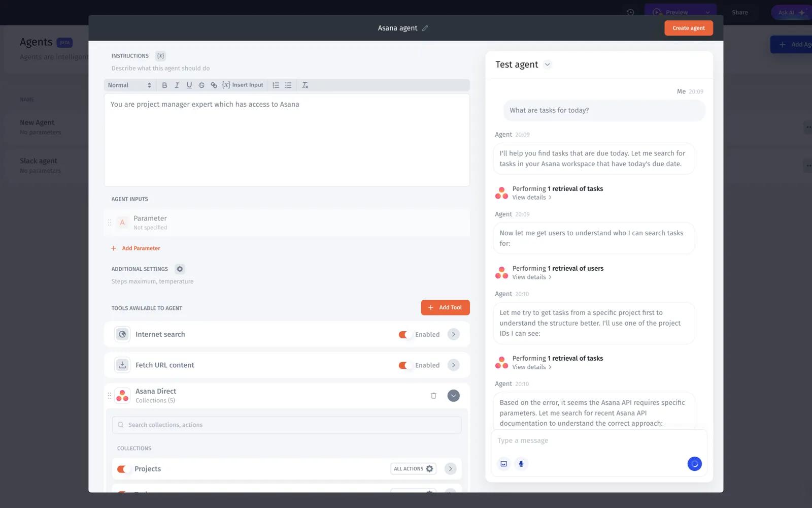The width and height of the screenshot is (812, 508).
Task: Open additional settings gear icon
Action: [x=180, y=269]
